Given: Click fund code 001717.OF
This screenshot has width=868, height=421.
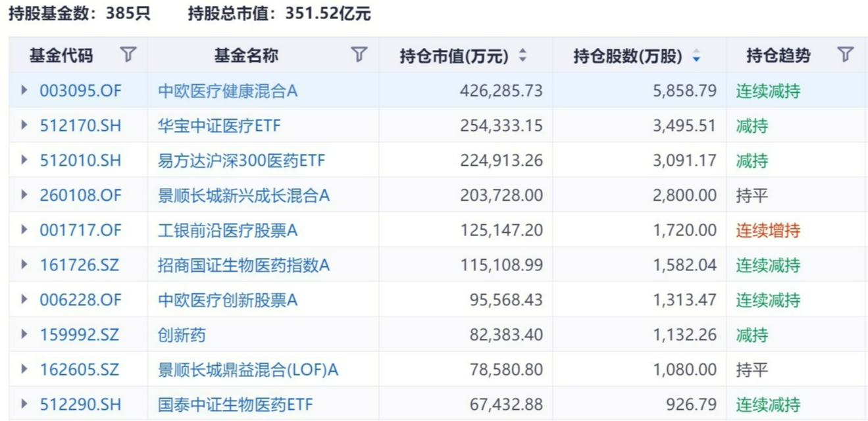Looking at the screenshot, I should tap(80, 230).
